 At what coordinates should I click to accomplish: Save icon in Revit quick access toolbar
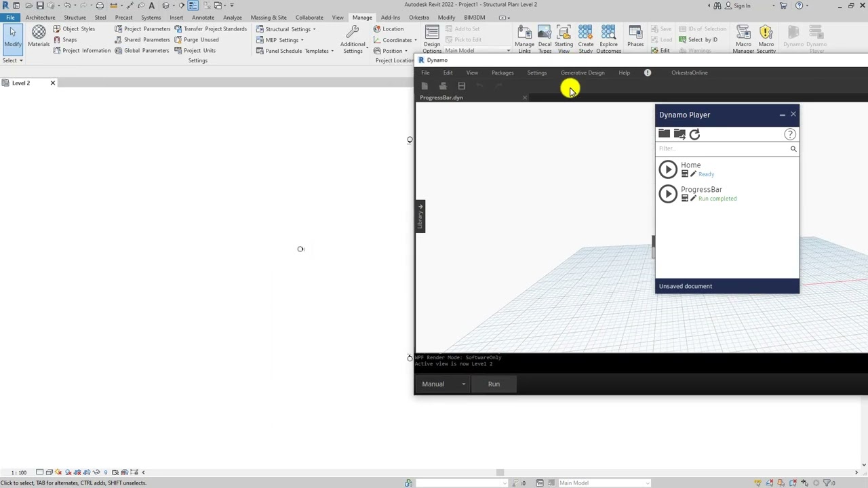[x=40, y=5]
